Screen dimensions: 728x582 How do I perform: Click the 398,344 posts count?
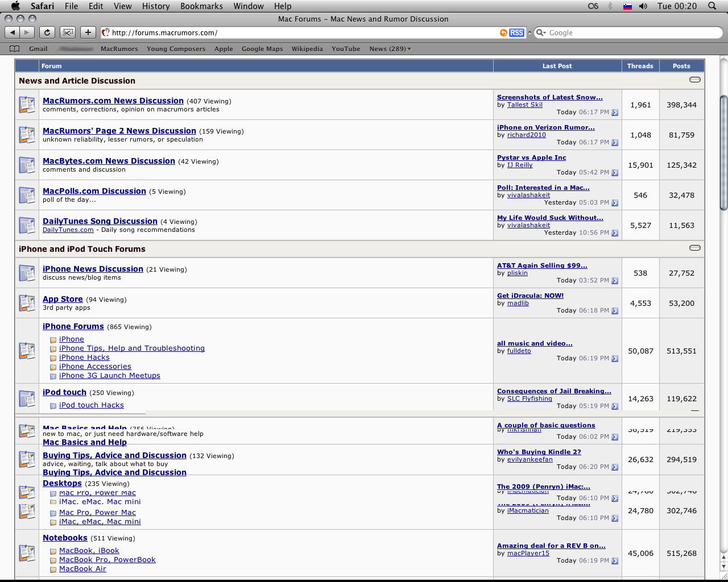(681, 105)
